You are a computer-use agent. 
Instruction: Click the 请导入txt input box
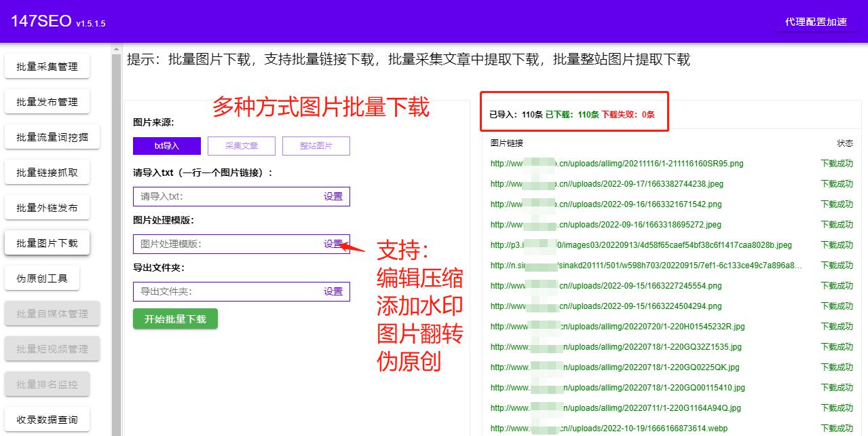coord(224,196)
